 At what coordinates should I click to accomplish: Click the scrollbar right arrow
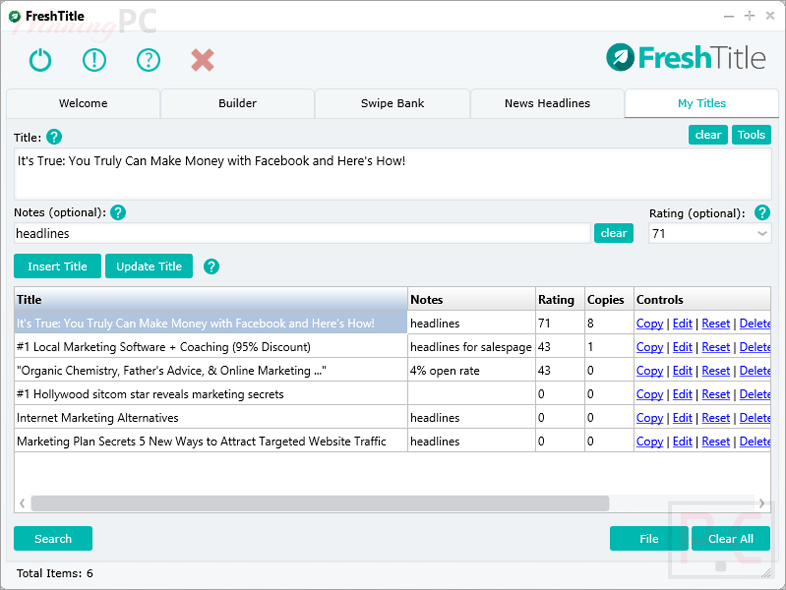coord(762,503)
